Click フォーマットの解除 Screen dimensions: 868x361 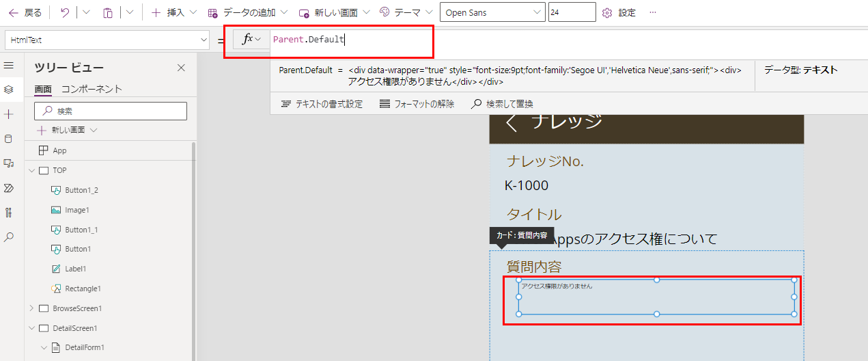417,104
